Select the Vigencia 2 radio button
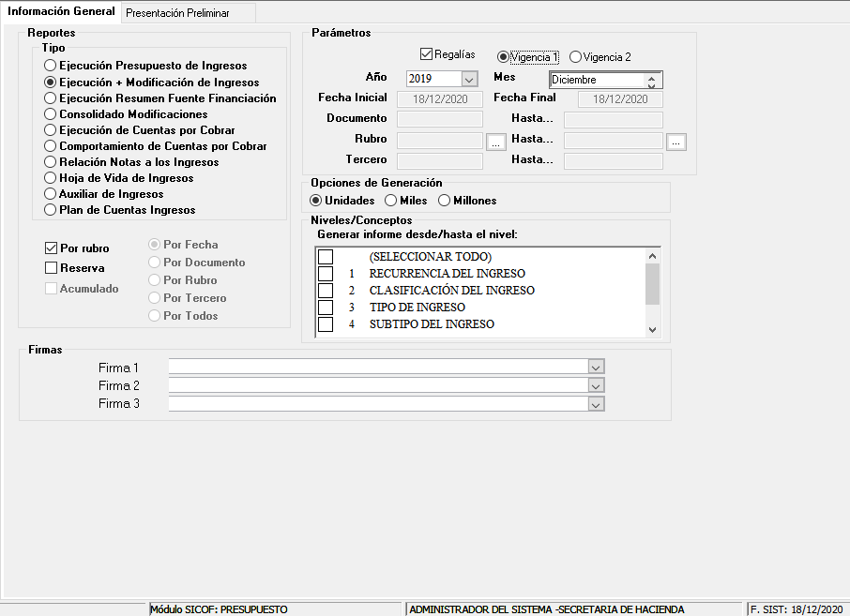This screenshot has height=616, width=850. 576,57
